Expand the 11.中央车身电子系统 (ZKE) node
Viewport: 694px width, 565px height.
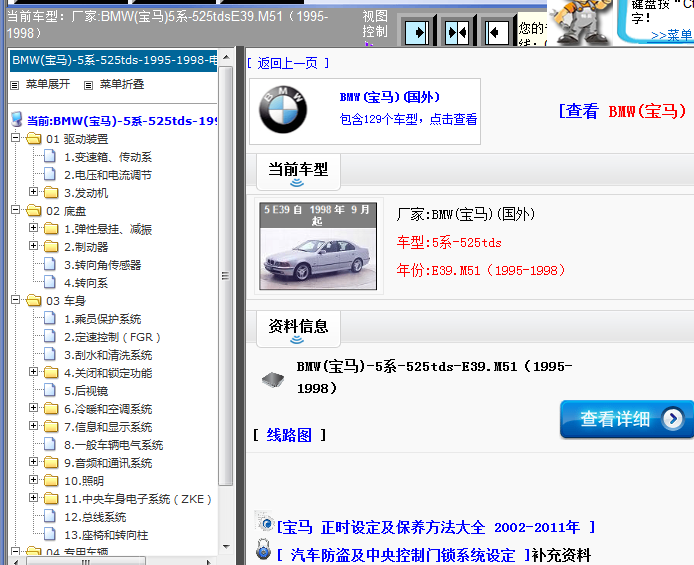[34, 498]
